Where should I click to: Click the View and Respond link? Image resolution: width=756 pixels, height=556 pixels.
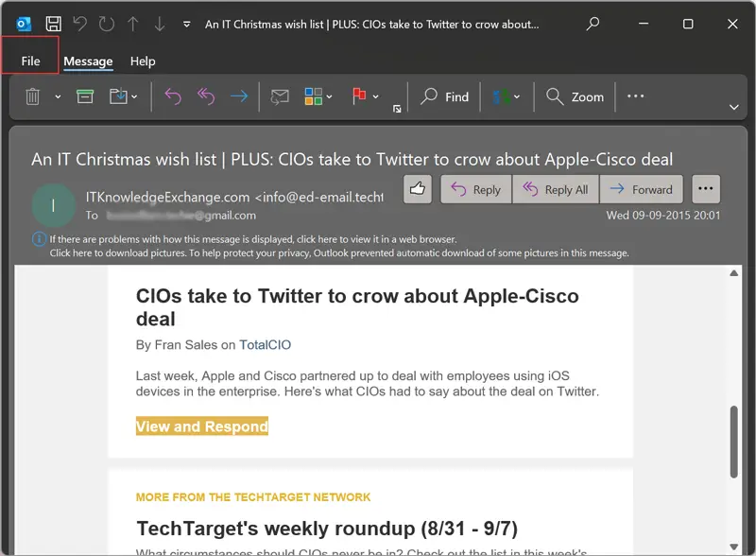[x=202, y=426]
